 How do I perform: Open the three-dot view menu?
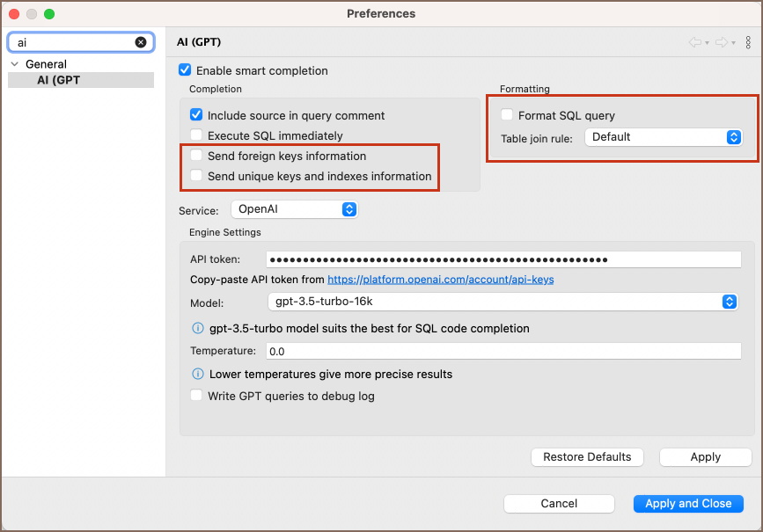pos(748,42)
